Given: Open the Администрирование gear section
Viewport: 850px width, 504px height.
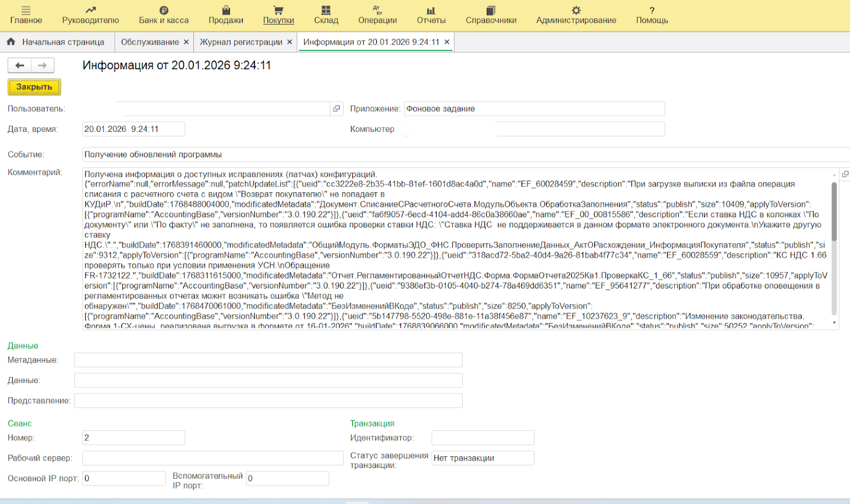Looking at the screenshot, I should (x=576, y=15).
